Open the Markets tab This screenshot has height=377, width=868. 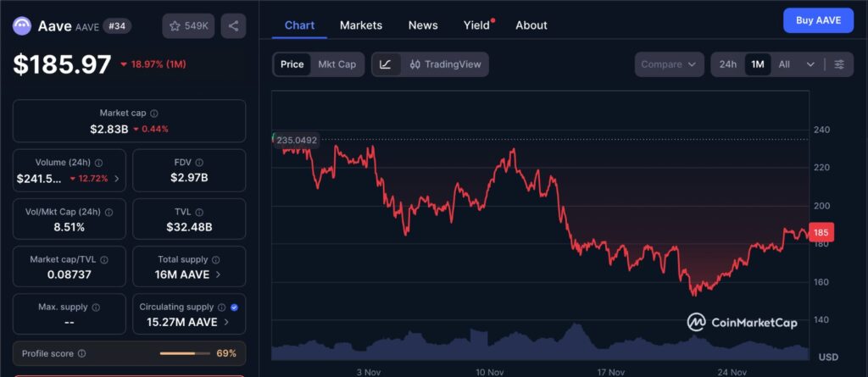pos(361,25)
